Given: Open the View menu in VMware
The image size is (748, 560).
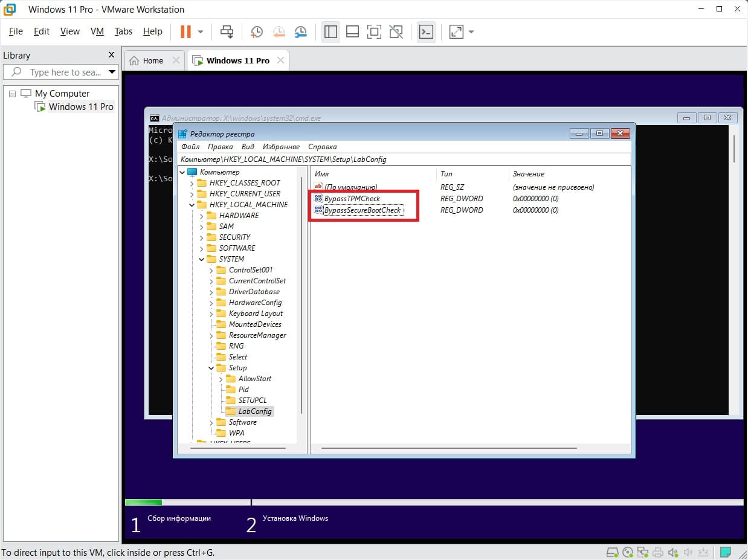Looking at the screenshot, I should (x=70, y=31).
